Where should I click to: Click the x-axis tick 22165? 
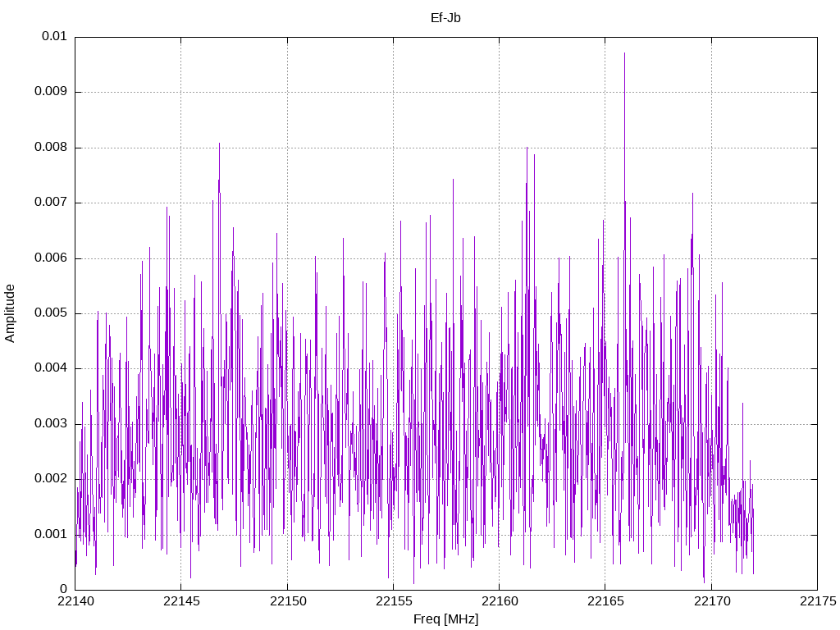pos(605,601)
